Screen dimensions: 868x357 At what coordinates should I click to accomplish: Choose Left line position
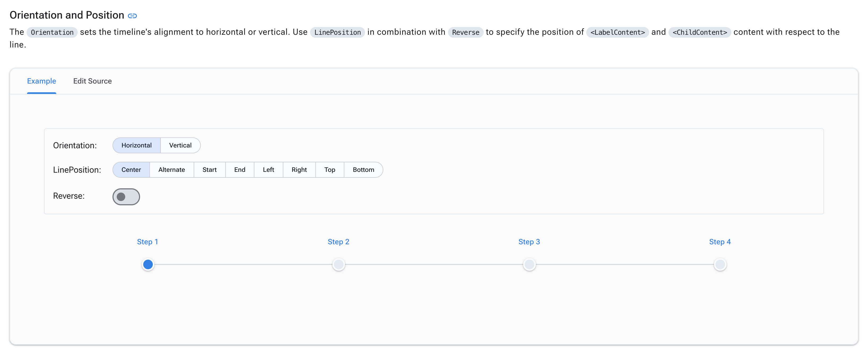[268, 170]
